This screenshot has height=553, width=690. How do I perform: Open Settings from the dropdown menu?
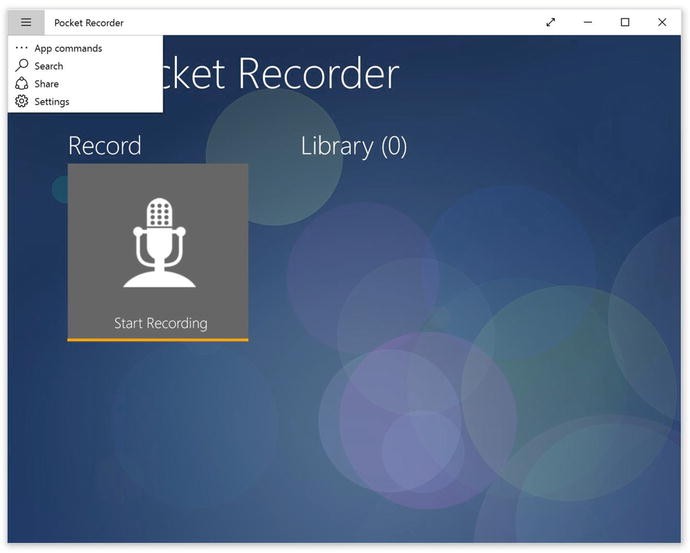[85, 102]
